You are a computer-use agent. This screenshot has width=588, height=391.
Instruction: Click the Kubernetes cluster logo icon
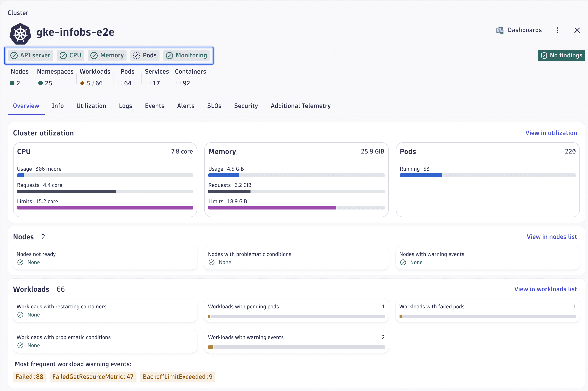20,33
